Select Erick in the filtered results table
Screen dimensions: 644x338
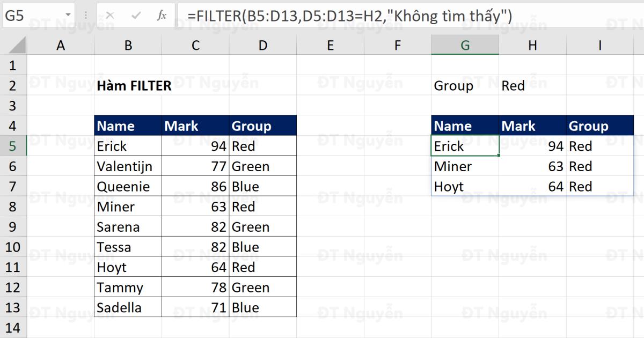pos(465,145)
